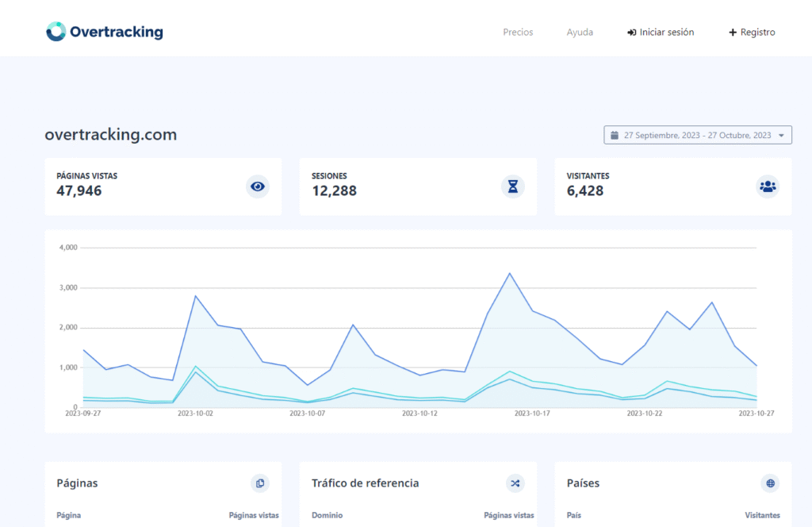Click the hourglass icon in Sesiones card
The width and height of the screenshot is (812, 527).
[513, 187]
